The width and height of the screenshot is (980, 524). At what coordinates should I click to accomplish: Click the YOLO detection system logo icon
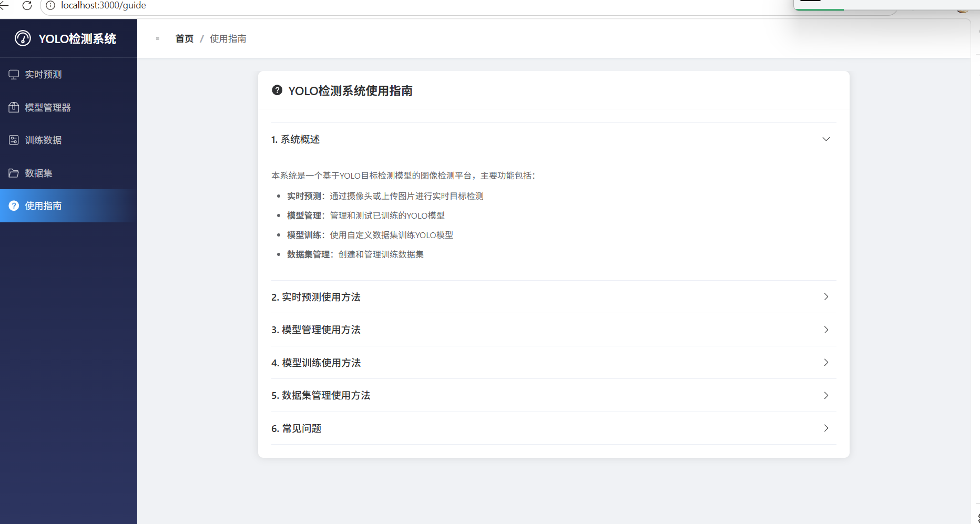click(x=23, y=38)
